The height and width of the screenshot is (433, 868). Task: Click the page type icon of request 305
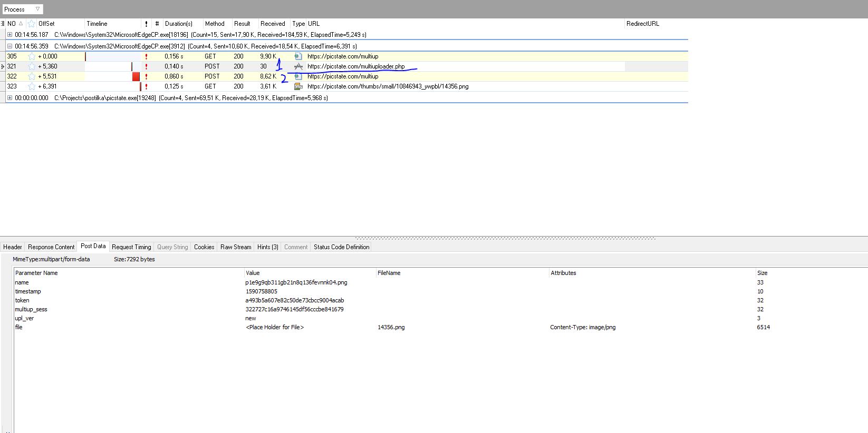pos(298,56)
